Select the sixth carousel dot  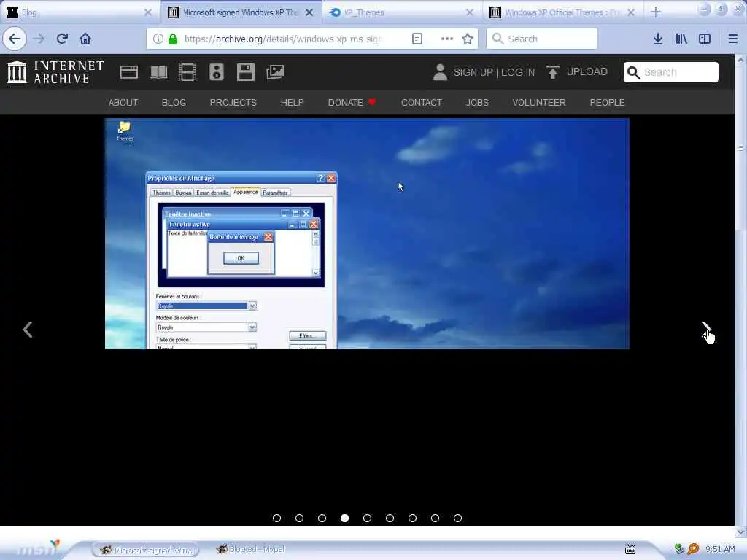tap(390, 518)
